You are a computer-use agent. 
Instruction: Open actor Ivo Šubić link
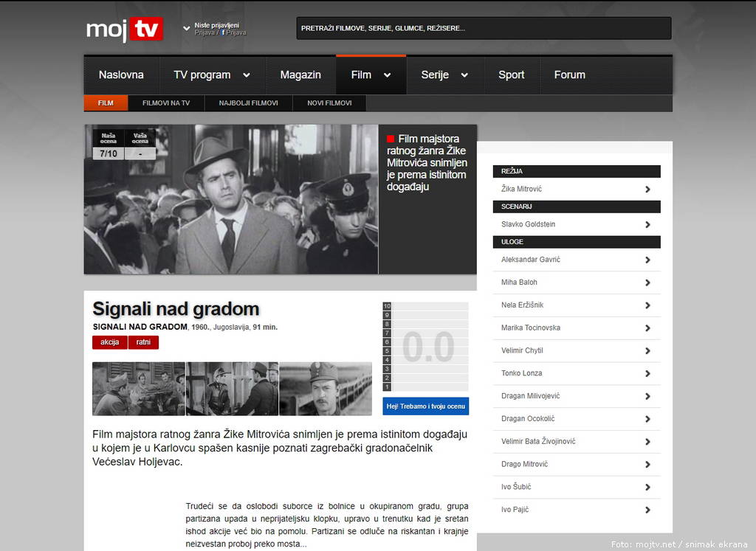tap(516, 487)
